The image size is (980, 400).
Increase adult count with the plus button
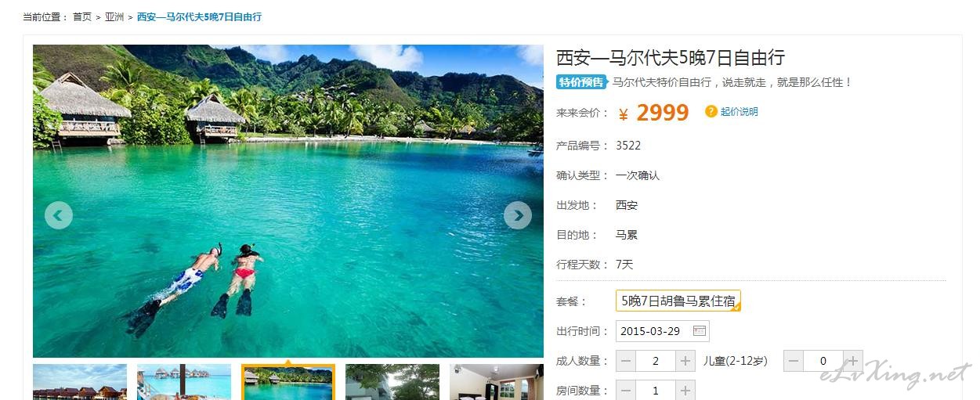(x=685, y=361)
